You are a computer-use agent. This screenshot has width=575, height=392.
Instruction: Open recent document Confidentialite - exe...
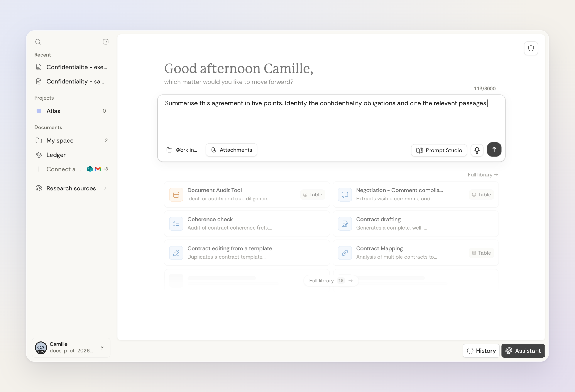point(71,67)
